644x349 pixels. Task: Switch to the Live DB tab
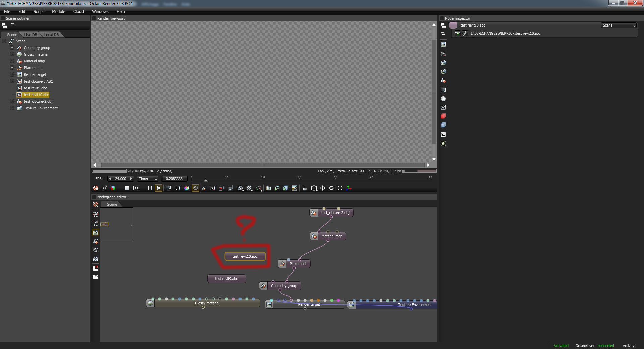(31, 35)
